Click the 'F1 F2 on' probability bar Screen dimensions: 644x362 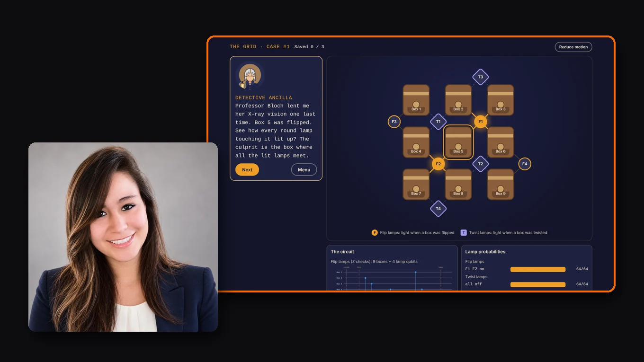coord(537,269)
